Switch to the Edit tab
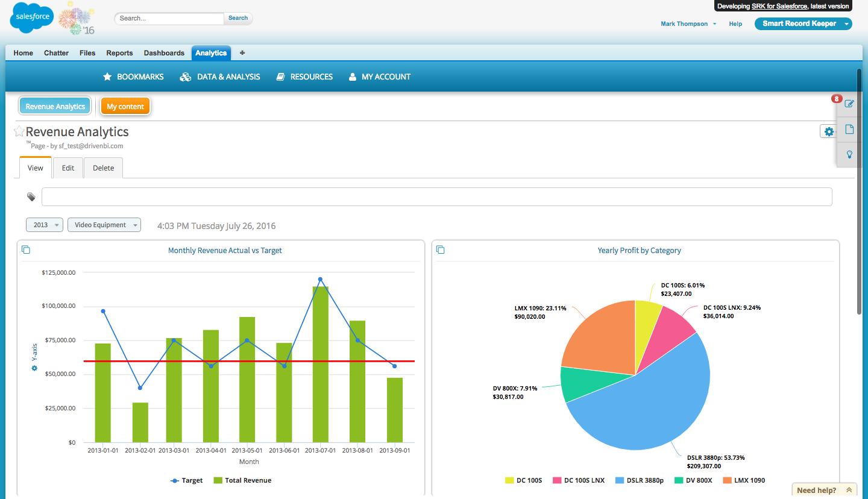 [68, 168]
